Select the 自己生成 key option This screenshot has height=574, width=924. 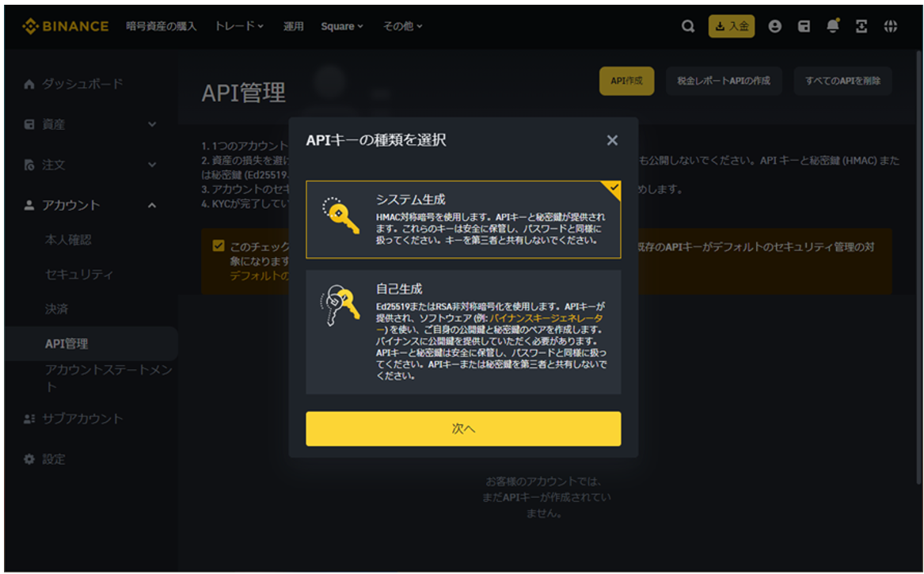(463, 333)
